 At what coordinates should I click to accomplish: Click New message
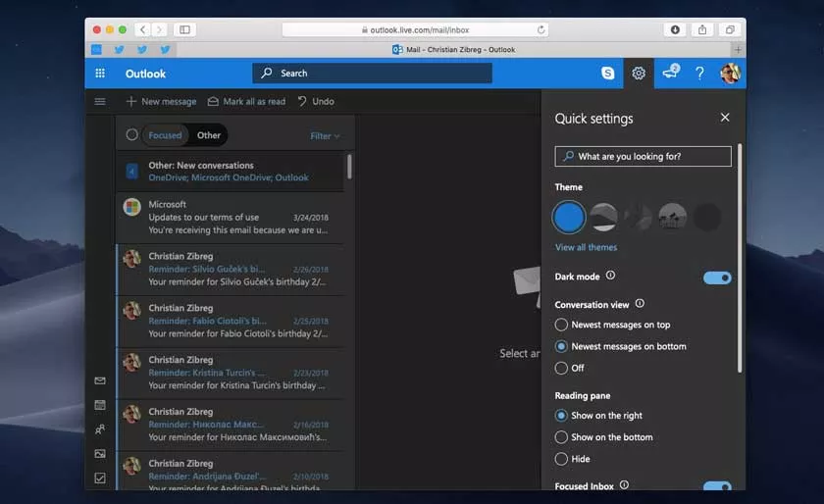(x=161, y=101)
